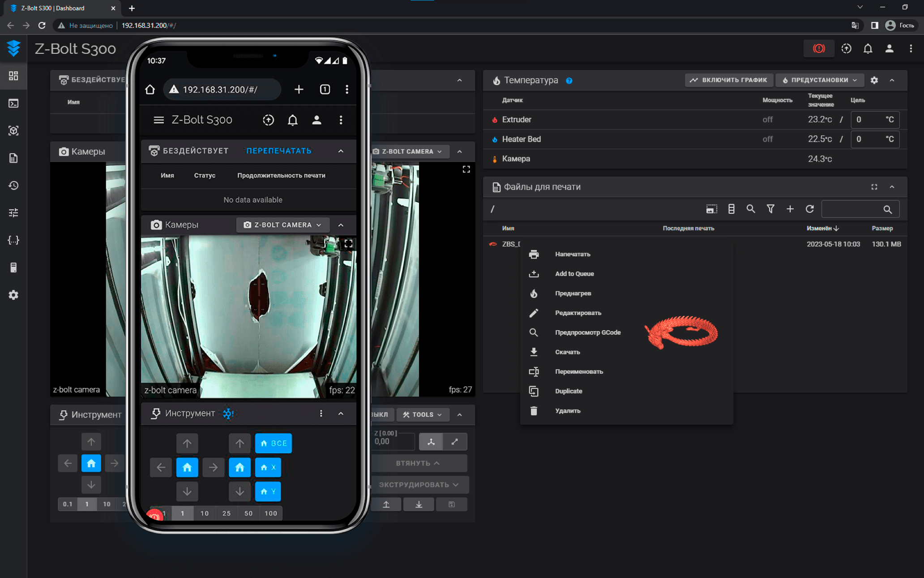Jog the Y axis up on the desktop panel
Screen dimensions: 924x578
point(91,442)
